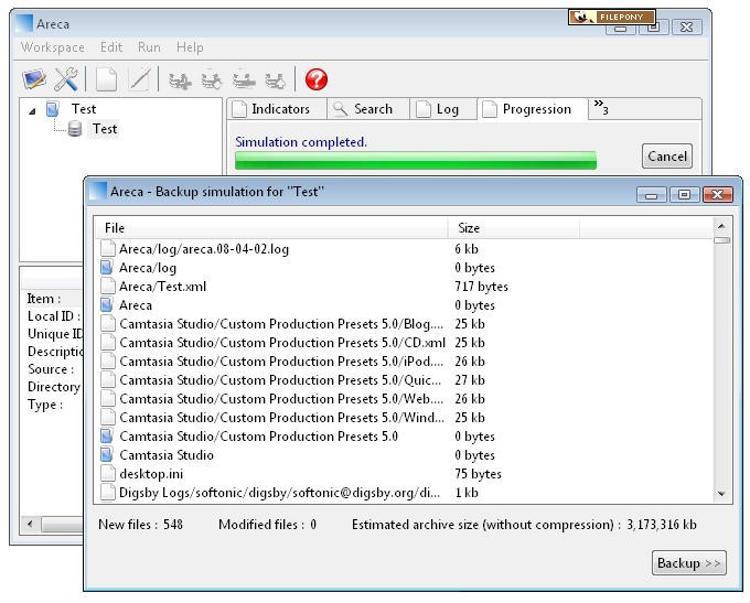Image resolution: width=750 pixels, height=603 pixels.
Task: Select the top-level Test group label
Action: point(84,109)
